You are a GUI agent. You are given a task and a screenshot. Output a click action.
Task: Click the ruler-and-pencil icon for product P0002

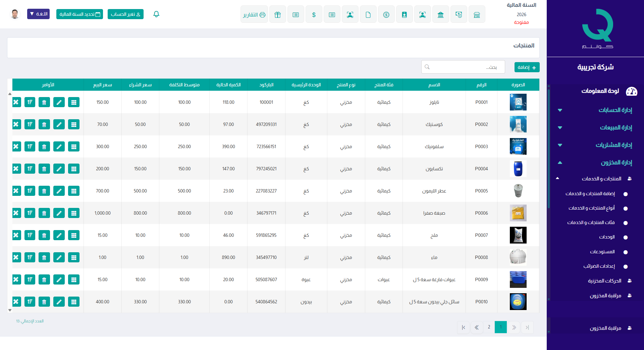point(16,124)
